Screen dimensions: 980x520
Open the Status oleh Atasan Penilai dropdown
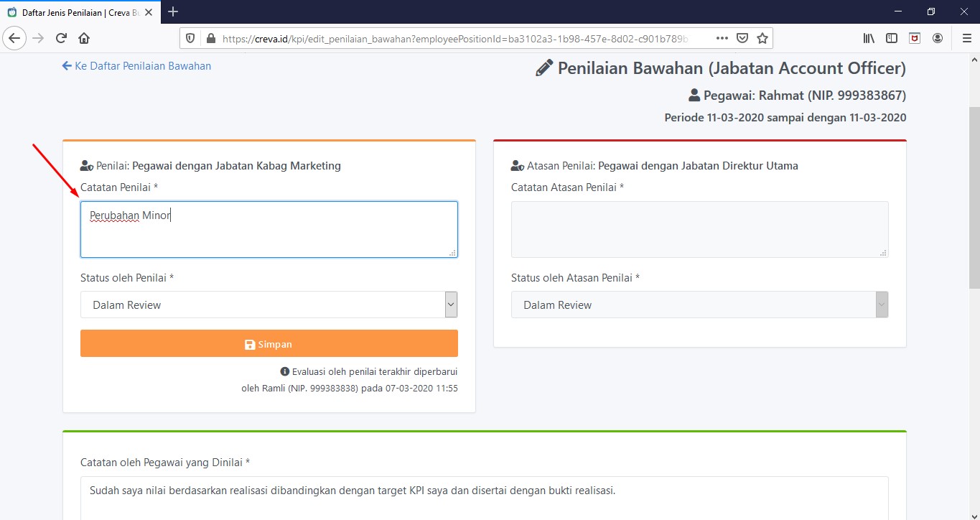pyautogui.click(x=700, y=305)
